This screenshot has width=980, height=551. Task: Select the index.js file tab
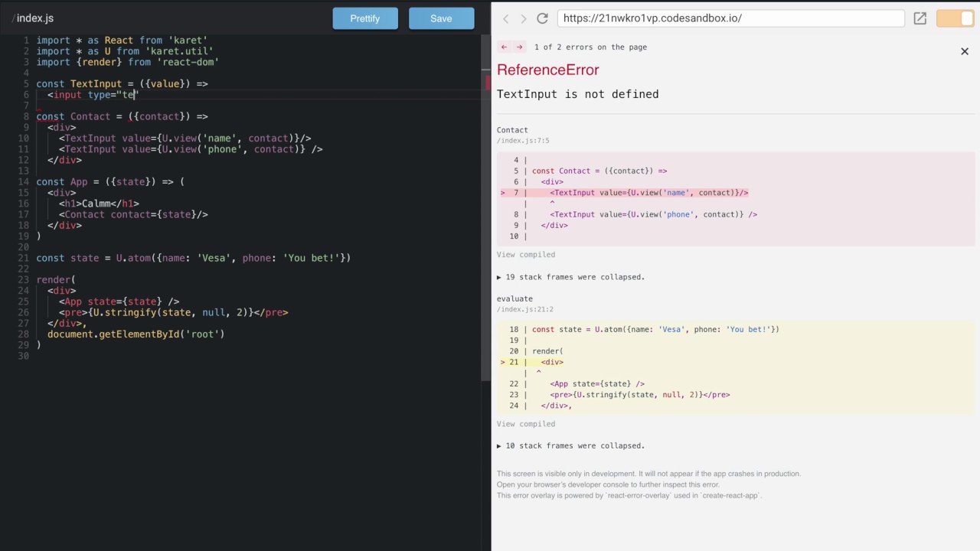32,18
